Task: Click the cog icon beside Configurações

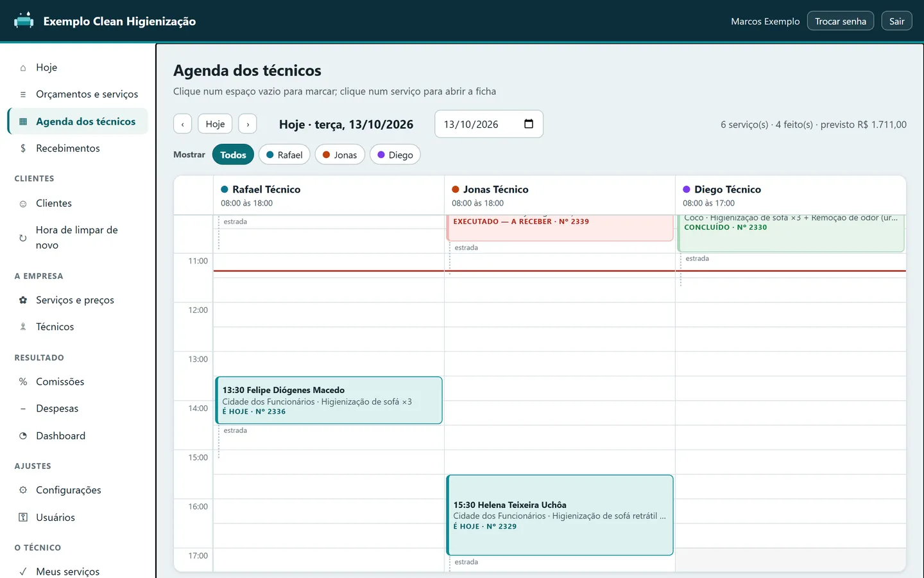Action: tap(23, 490)
